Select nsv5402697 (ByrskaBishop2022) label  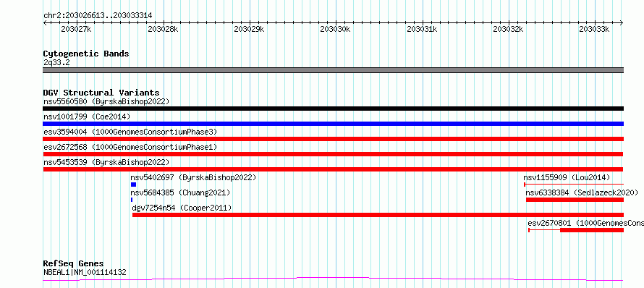pos(193,177)
